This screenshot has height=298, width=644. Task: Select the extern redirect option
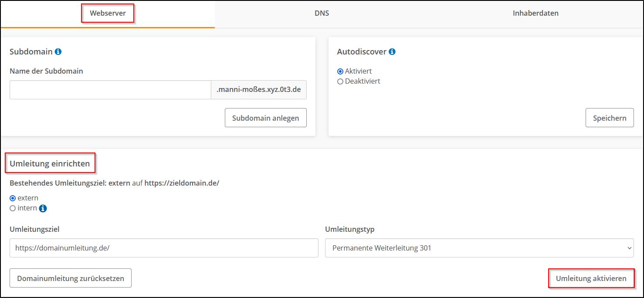13,198
